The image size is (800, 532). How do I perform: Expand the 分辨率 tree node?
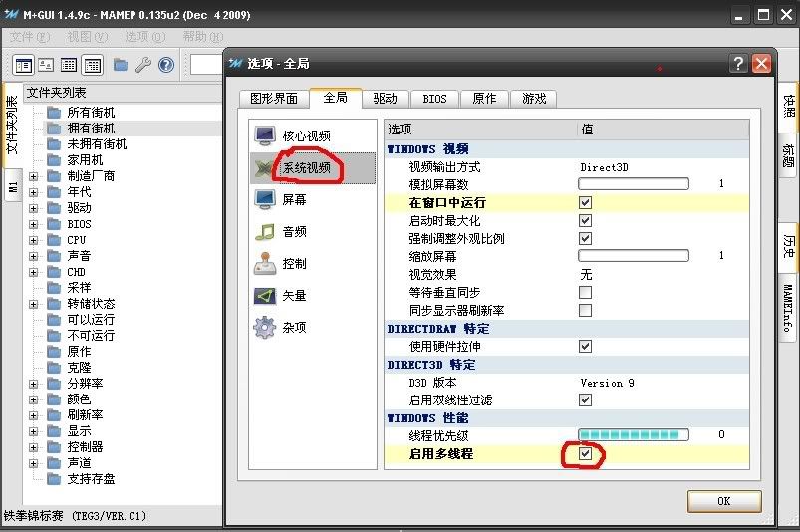coord(33,384)
